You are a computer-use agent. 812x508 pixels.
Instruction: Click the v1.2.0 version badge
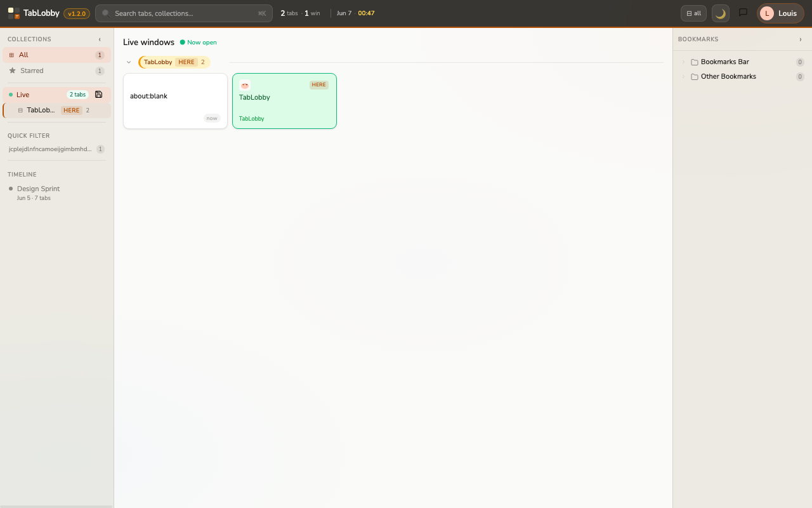coord(77,13)
